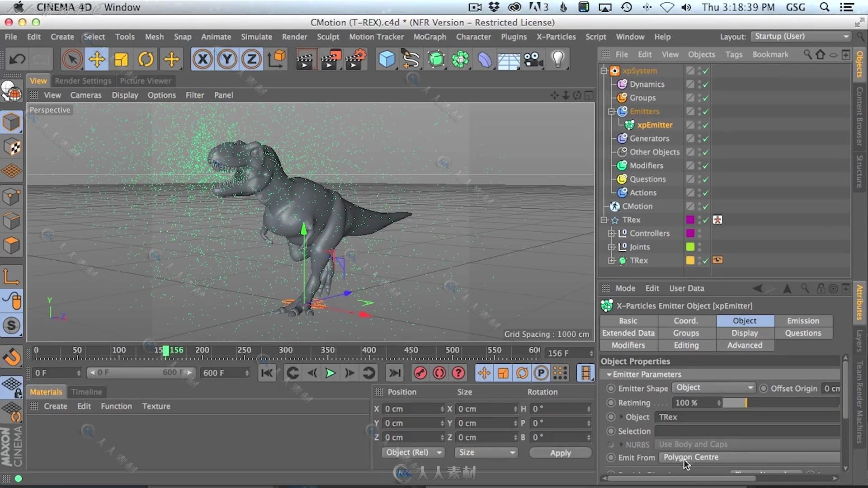868x488 pixels.
Task: Collapse the TRex null tree node
Action: pos(604,220)
